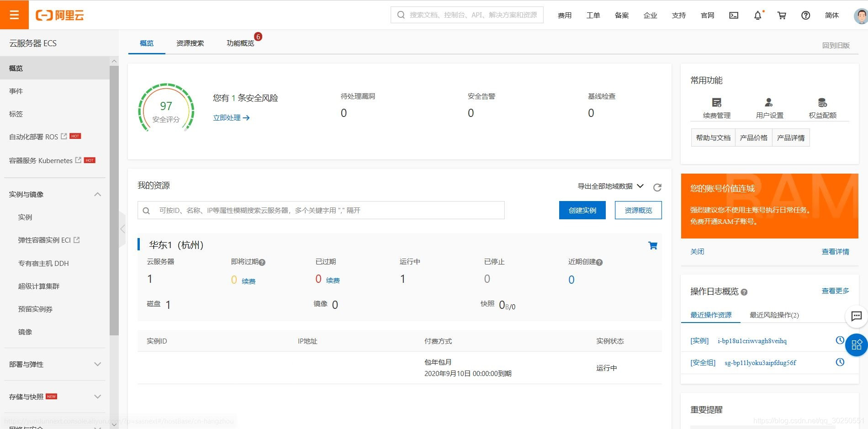Open the 官网 top menu
The height and width of the screenshot is (429, 868).
click(x=707, y=15)
